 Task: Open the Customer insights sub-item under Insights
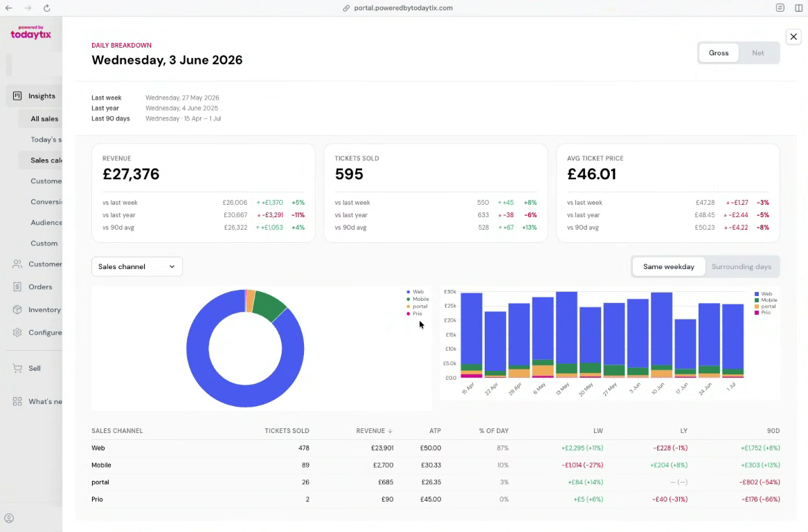pyautogui.click(x=40, y=181)
